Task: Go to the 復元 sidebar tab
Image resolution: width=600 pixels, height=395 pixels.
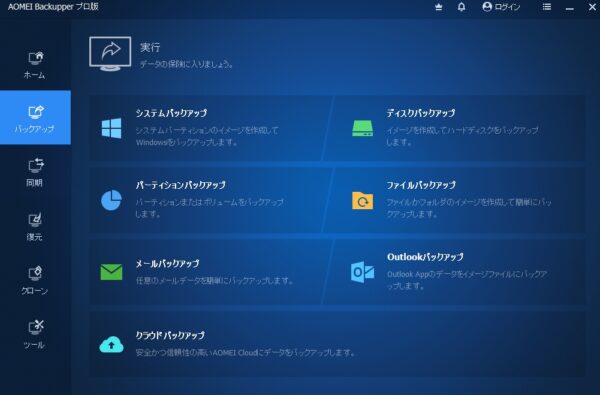Action: coord(35,226)
